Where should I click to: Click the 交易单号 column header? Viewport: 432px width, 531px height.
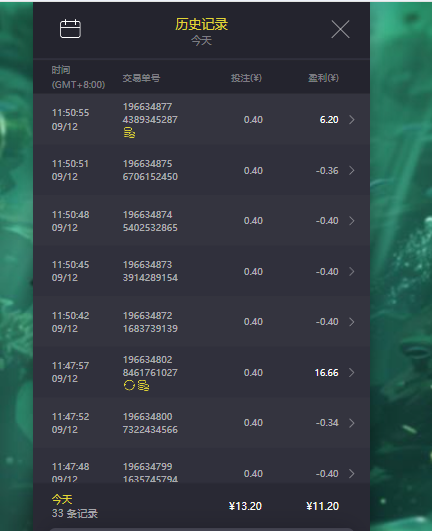[141, 78]
